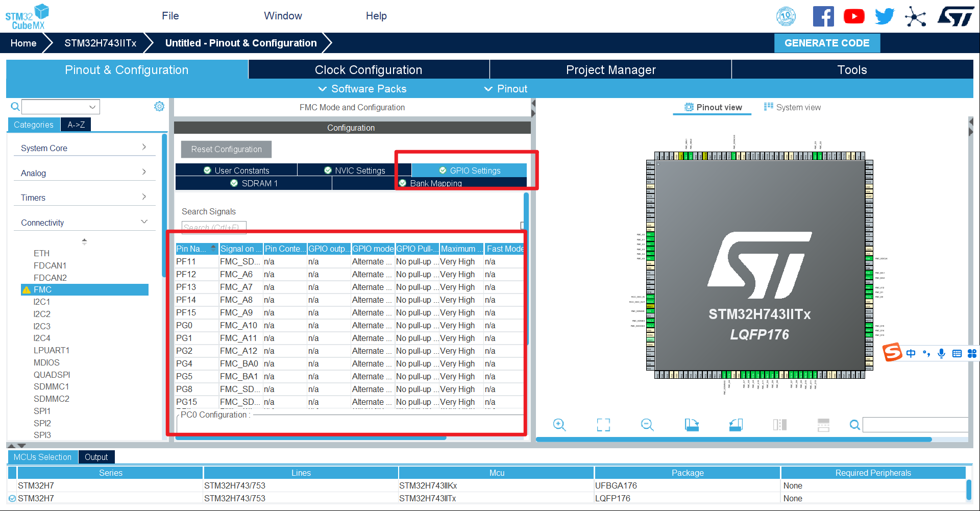Rotate the chip counter-clockwise

point(736,425)
